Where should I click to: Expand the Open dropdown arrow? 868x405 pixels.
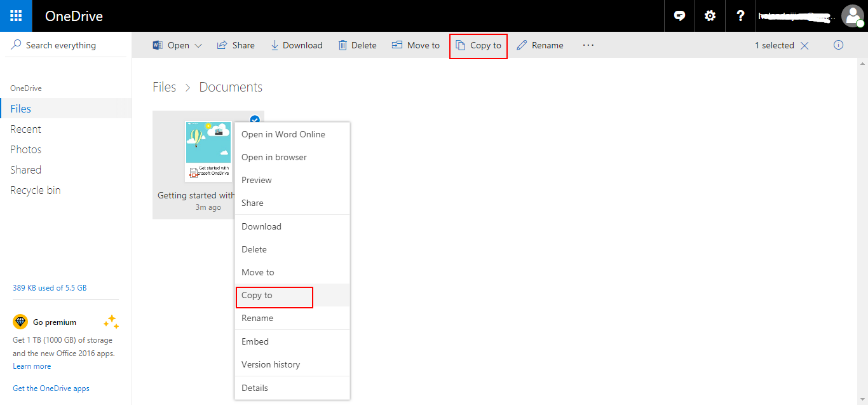click(x=198, y=46)
